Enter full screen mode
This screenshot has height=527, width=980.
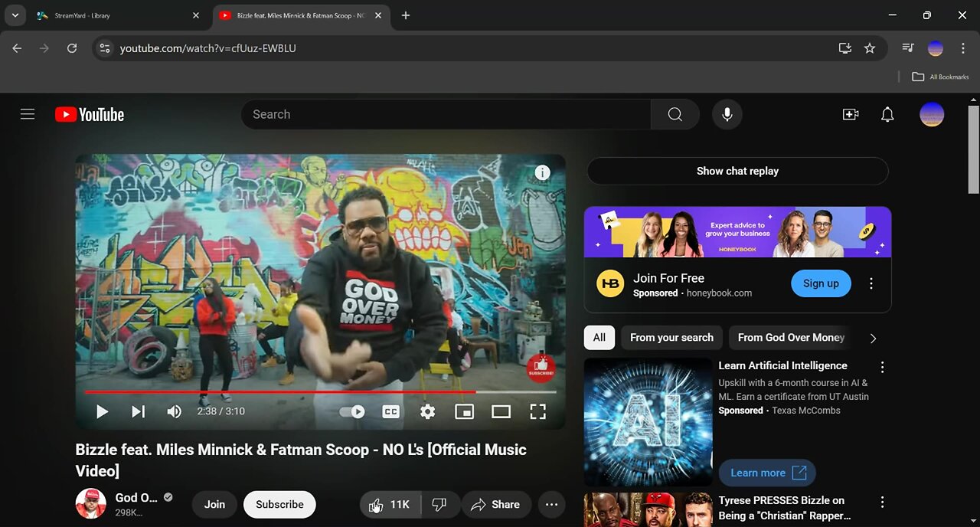point(537,411)
